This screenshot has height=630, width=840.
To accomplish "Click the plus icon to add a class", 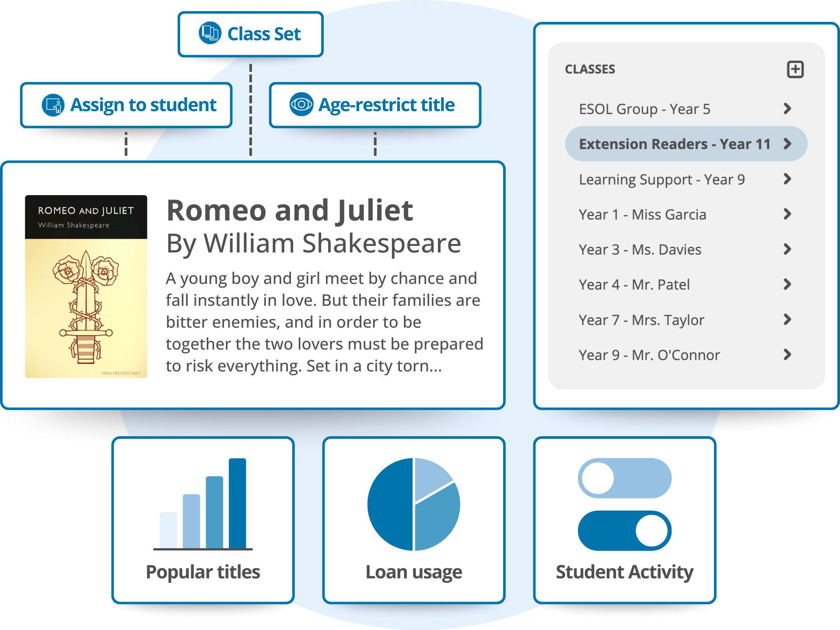I will click(795, 69).
